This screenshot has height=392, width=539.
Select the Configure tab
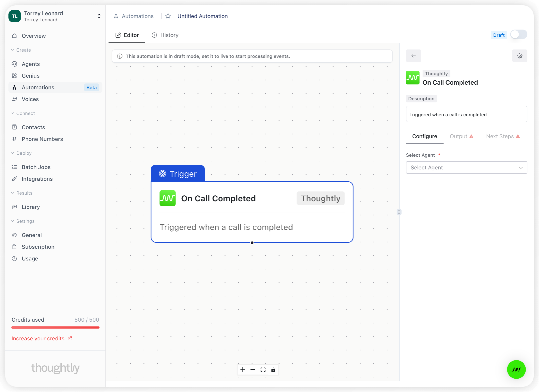click(425, 136)
